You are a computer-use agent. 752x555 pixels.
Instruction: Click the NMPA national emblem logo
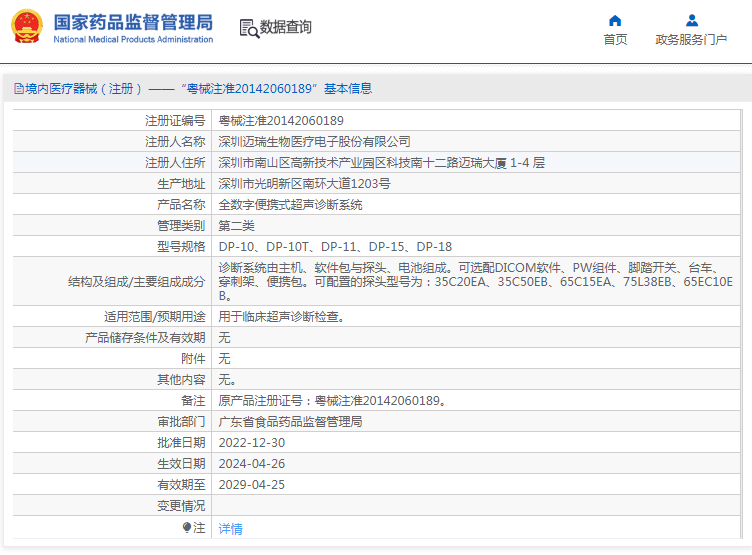click(x=27, y=26)
